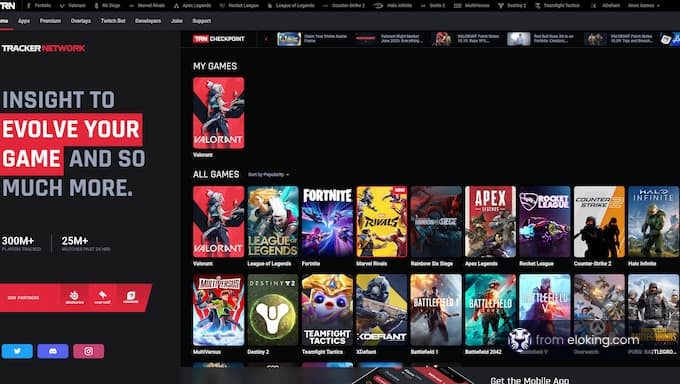Open Apex Legends from the top game bar
Screen dimensions: 680x384
193,6
